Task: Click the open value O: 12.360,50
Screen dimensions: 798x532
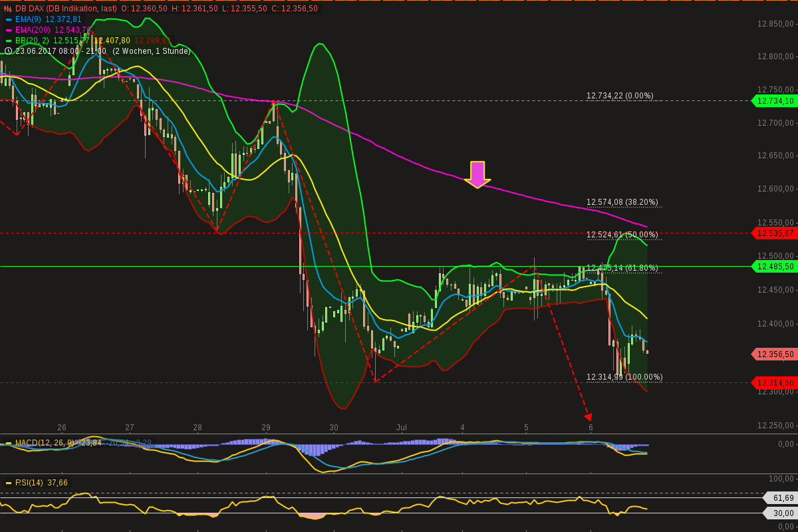Action: pos(144,9)
